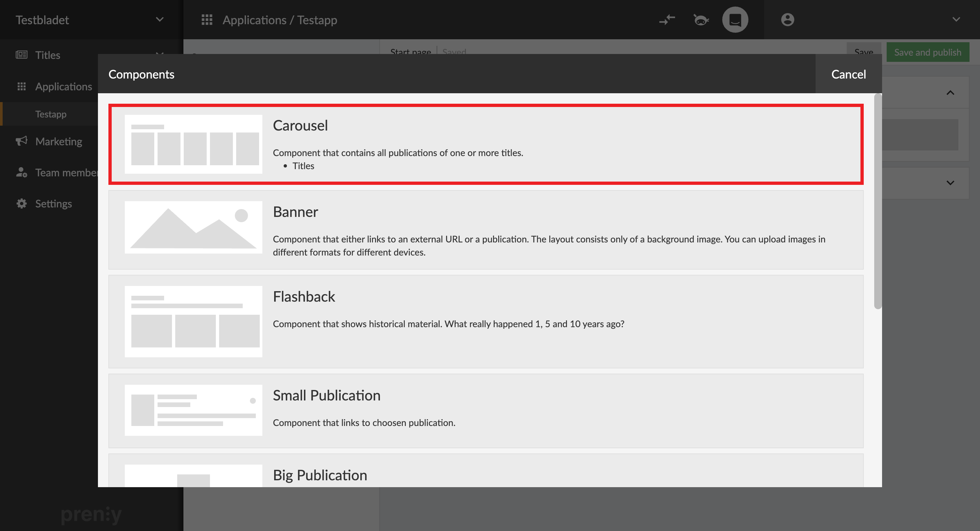Image resolution: width=980 pixels, height=531 pixels.
Task: Cancel the Components dialog
Action: coord(848,74)
